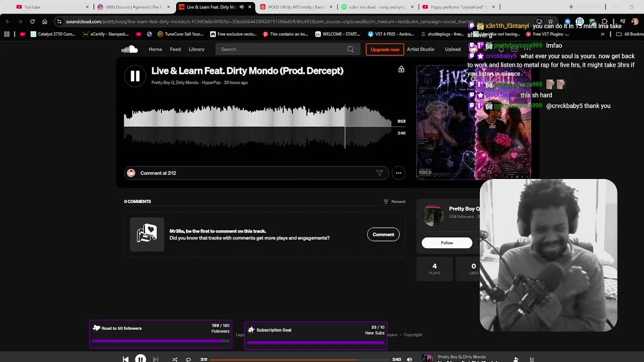Open the Newest comment sort dropdown
This screenshot has width=644, height=362.
(394, 202)
